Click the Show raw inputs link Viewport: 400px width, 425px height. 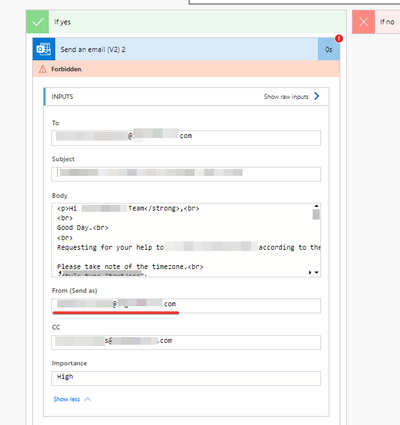coord(286,97)
